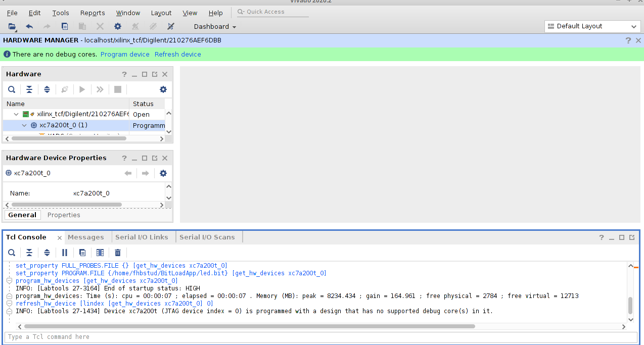The height and width of the screenshot is (345, 644).
Task: Open the Dashboard dropdown
Action: 215,27
